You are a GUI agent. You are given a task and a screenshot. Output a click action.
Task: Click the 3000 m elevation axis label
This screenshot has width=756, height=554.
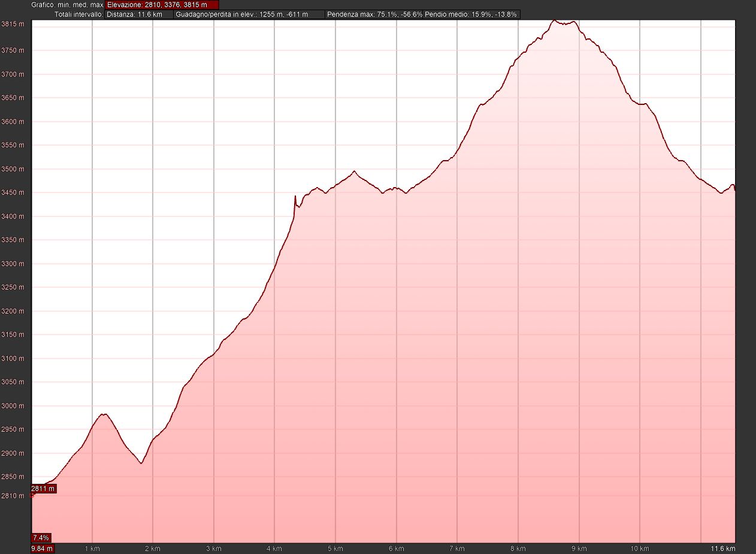coord(13,406)
